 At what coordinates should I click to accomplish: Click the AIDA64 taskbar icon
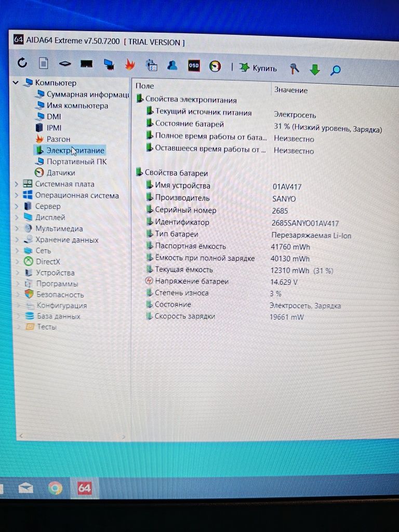(x=85, y=488)
